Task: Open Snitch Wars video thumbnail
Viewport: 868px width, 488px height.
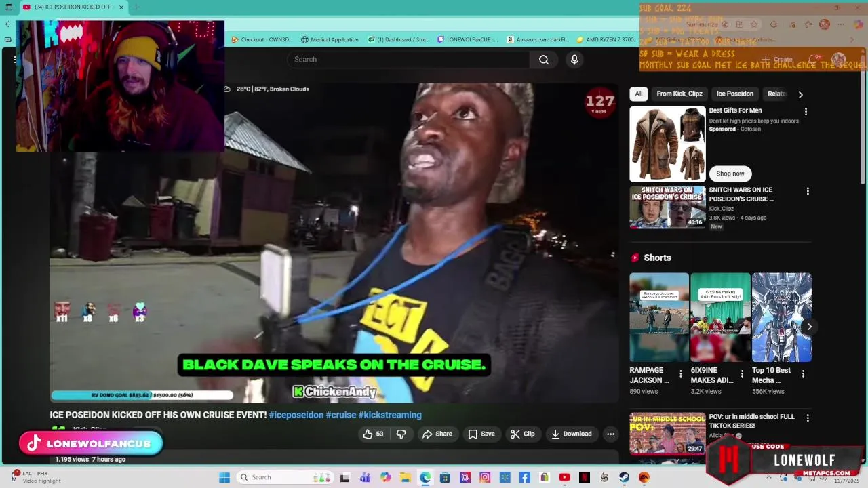Action: click(667, 207)
